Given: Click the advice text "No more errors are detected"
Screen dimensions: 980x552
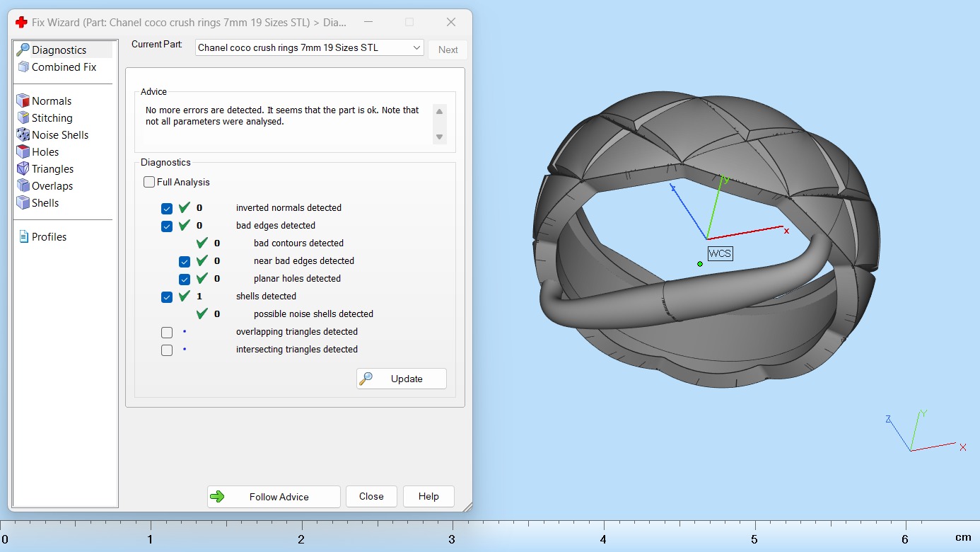Looking at the screenshot, I should coord(203,110).
